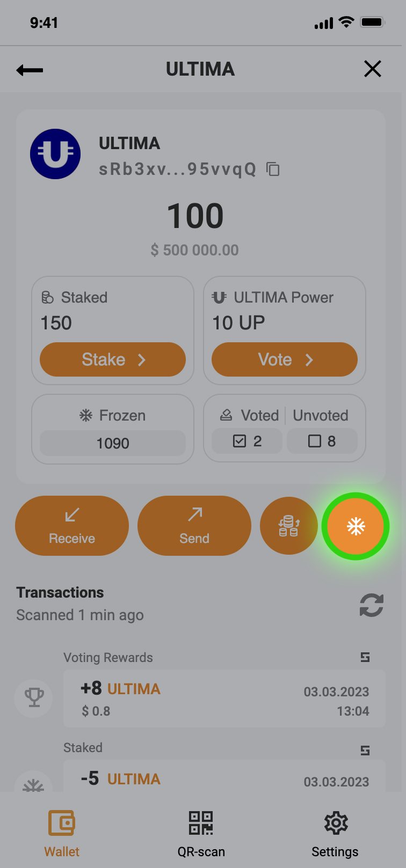Open explorer link icon for Staked transaction
406x868 pixels.
click(365, 750)
